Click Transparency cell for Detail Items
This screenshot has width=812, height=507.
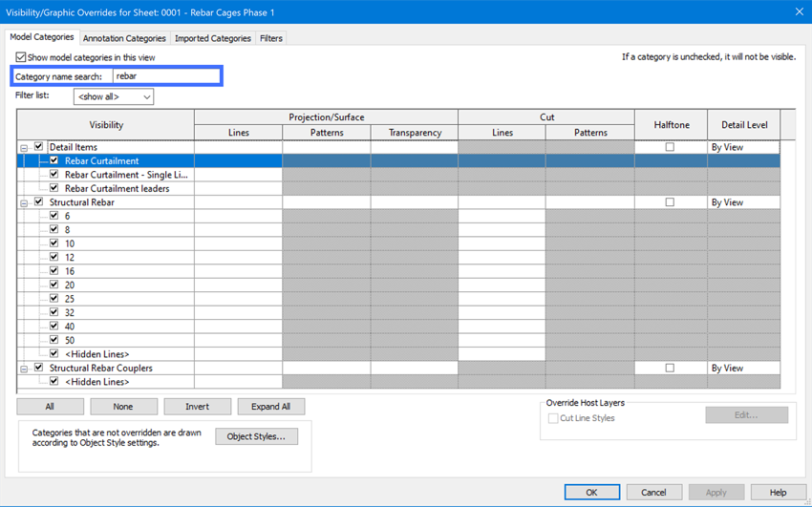pyautogui.click(x=415, y=147)
